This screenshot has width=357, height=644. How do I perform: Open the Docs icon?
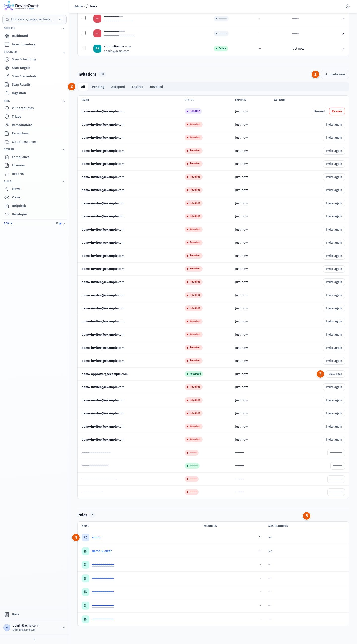(x=7, y=614)
